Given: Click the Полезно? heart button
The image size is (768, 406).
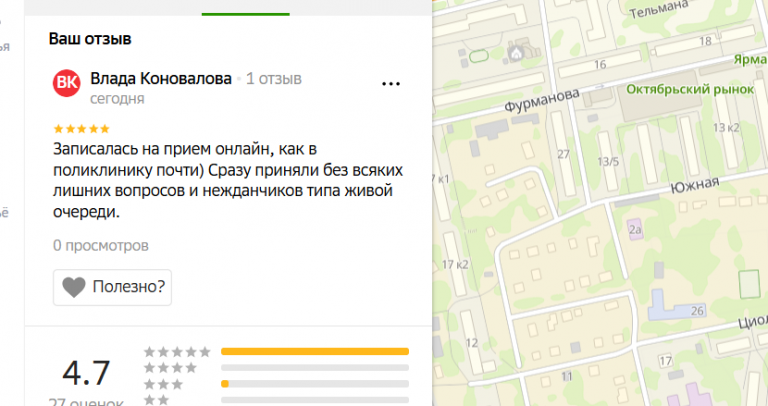Looking at the screenshot, I should coord(112,287).
